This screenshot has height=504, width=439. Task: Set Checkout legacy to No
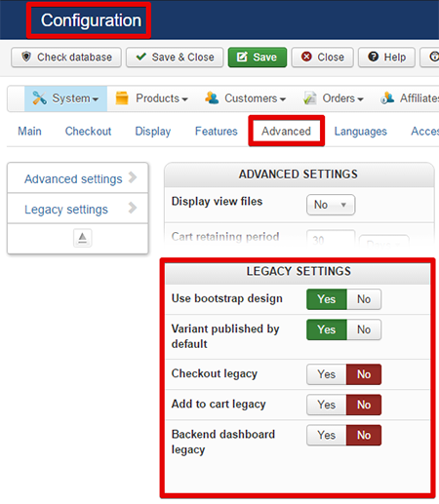coord(364,374)
